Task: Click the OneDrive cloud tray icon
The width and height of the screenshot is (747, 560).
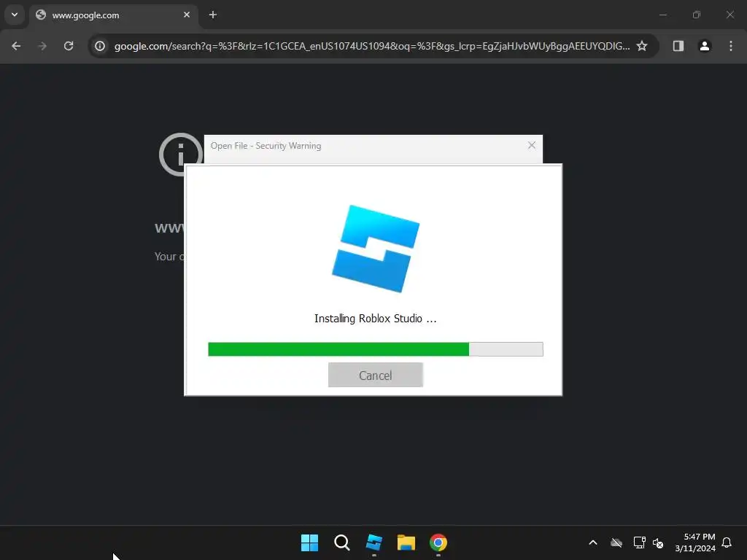Action: click(616, 542)
